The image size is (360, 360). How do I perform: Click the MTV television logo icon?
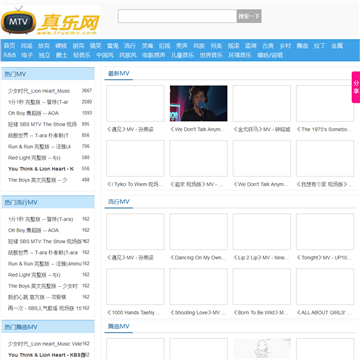point(19,21)
